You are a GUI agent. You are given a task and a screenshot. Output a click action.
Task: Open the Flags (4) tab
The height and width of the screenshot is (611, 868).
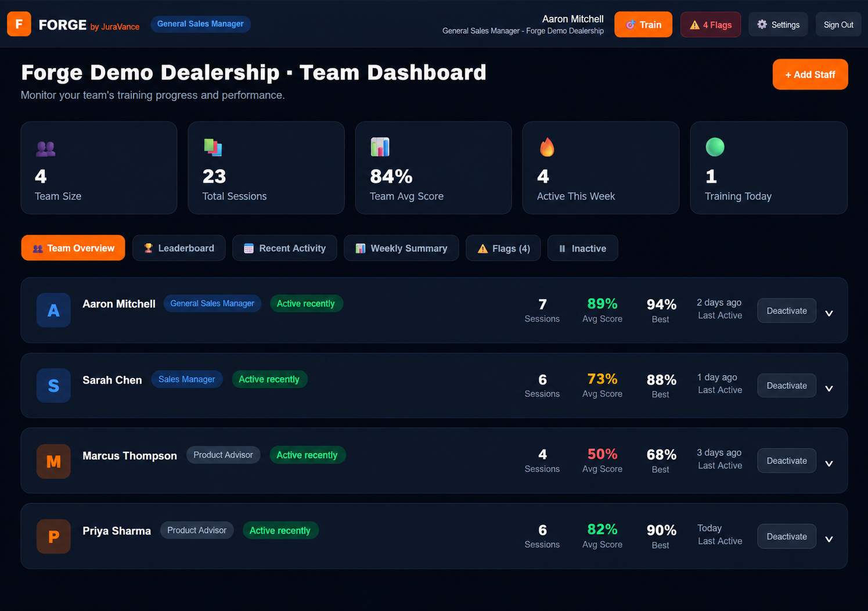click(503, 248)
